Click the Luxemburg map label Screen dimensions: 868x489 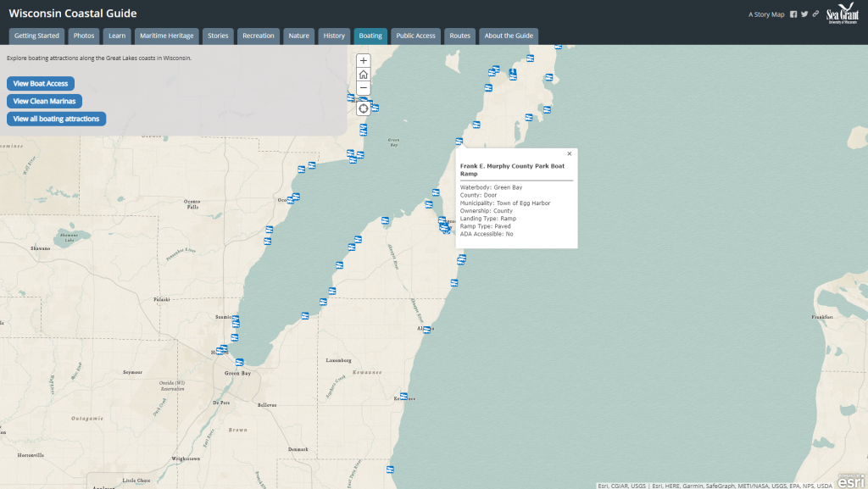pos(338,360)
